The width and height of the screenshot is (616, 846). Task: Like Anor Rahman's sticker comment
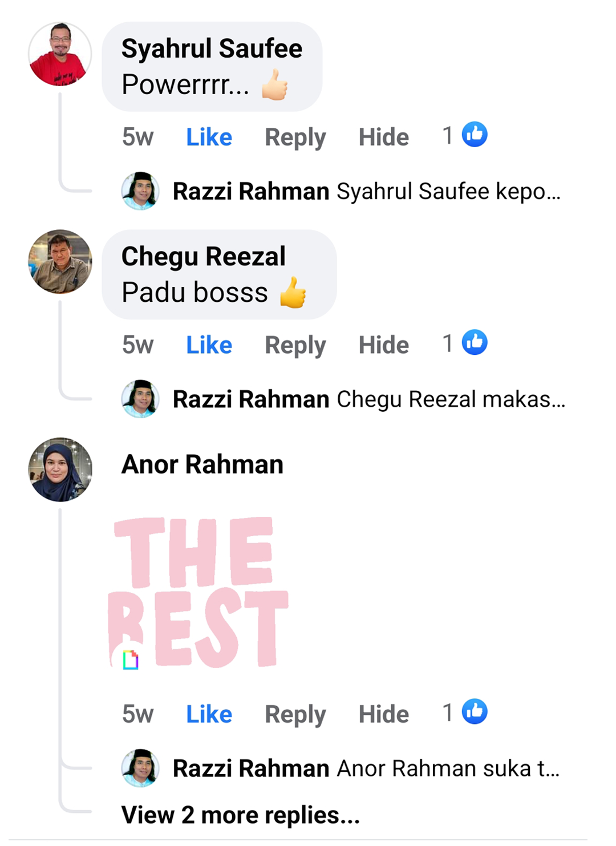[209, 714]
